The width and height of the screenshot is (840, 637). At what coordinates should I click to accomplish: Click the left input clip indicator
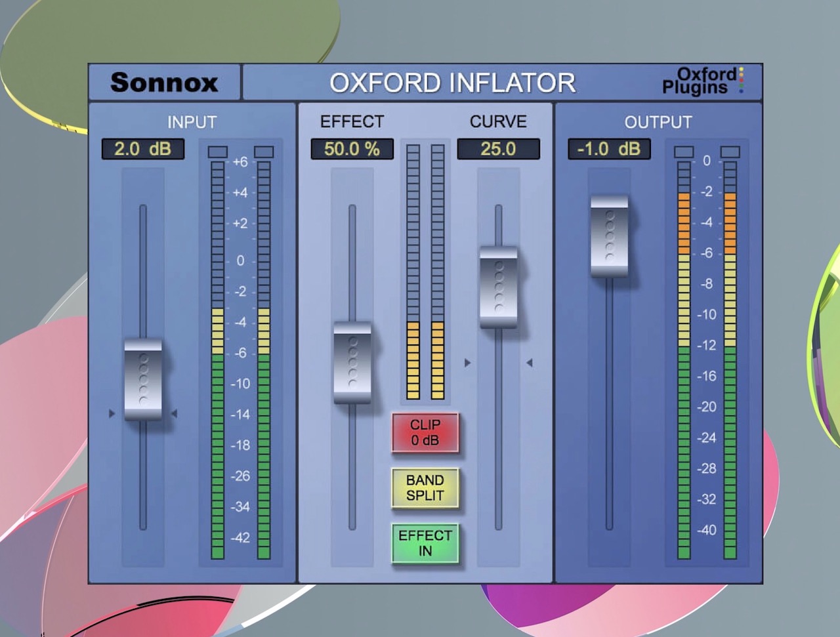pos(217,152)
